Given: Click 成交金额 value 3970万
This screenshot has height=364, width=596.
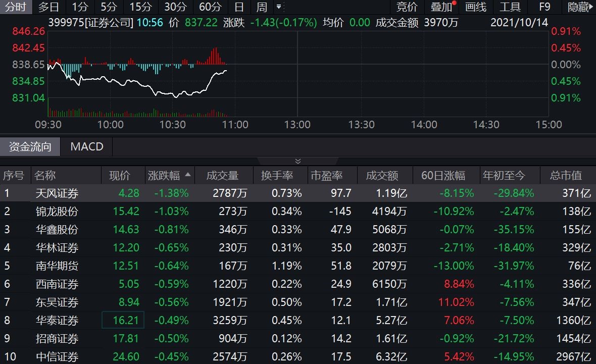Looking at the screenshot, I should click(441, 23).
